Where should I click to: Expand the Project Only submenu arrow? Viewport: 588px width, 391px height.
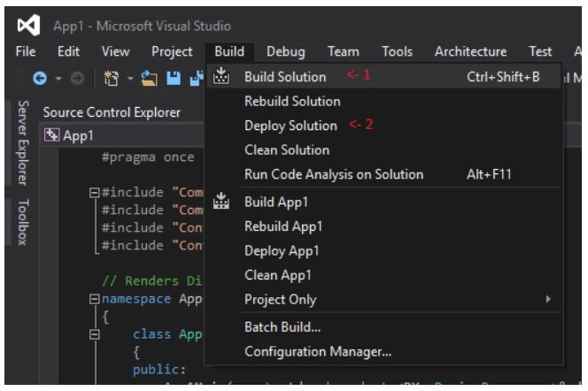pos(548,299)
